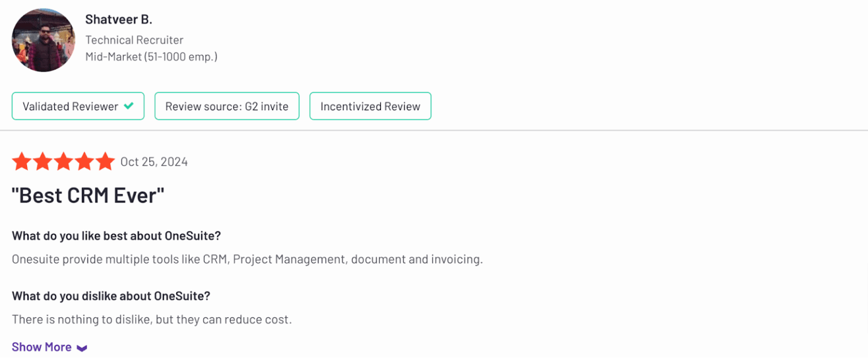Screen dimensions: 868x358
Task: Click the Incentivized Review badge
Action: click(370, 106)
